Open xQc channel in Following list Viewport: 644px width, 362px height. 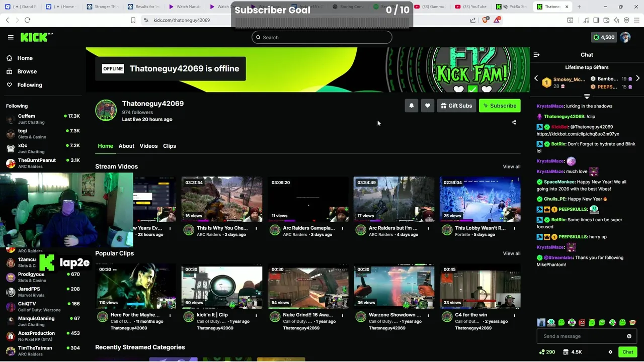point(43,148)
